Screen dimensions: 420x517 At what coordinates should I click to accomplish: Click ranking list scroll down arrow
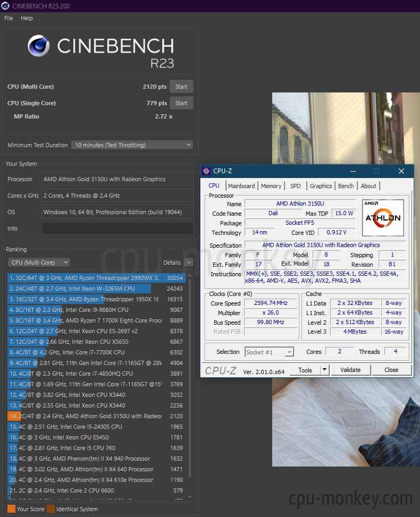(190, 496)
